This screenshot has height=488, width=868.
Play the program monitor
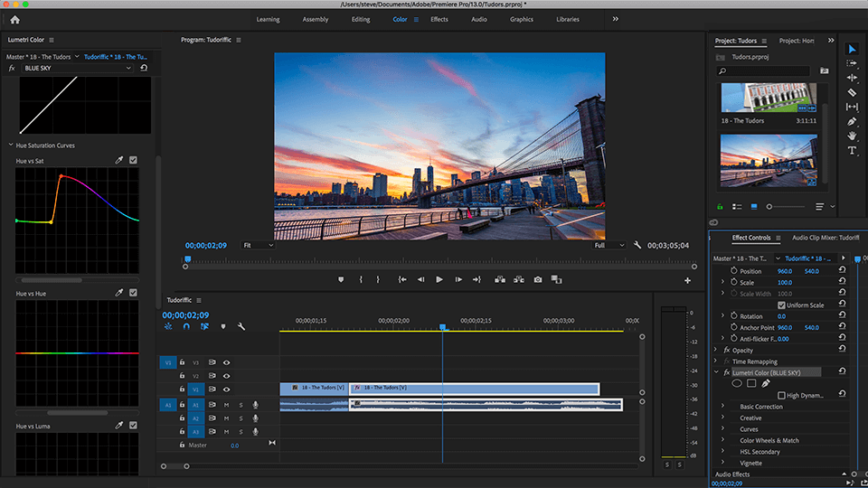click(x=439, y=280)
